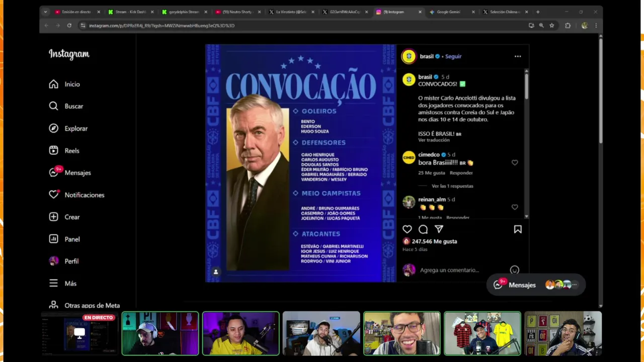
Task: Like cimedco's comment
Action: click(x=515, y=162)
